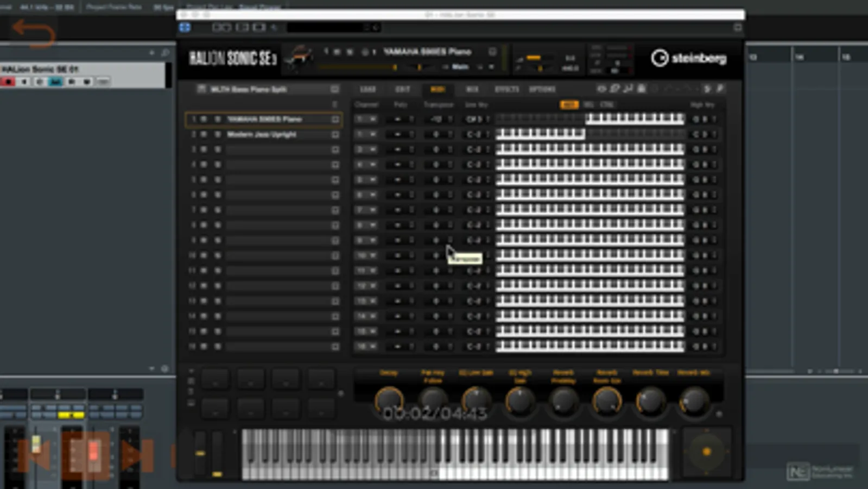Click the first trigger pad in the bottom row
The width and height of the screenshot is (868, 489).
coord(215,408)
